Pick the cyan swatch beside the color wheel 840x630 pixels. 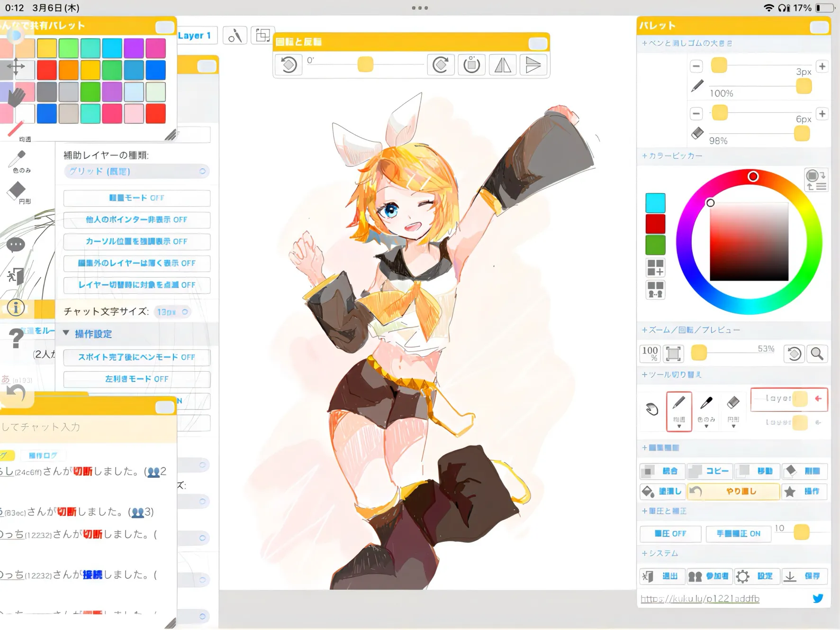pos(655,203)
